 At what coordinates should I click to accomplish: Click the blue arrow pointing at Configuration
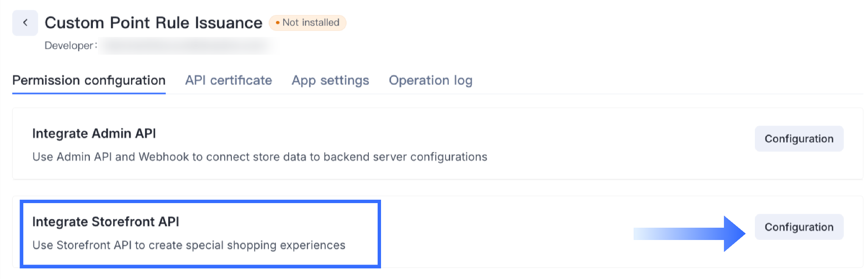(x=690, y=234)
